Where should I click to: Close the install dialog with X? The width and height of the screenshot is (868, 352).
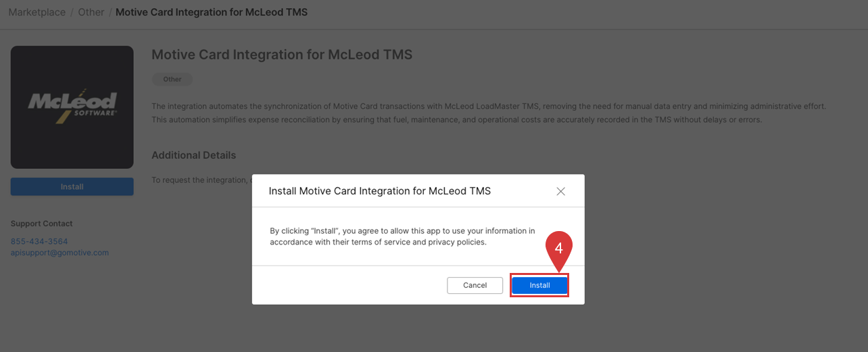[x=560, y=191]
